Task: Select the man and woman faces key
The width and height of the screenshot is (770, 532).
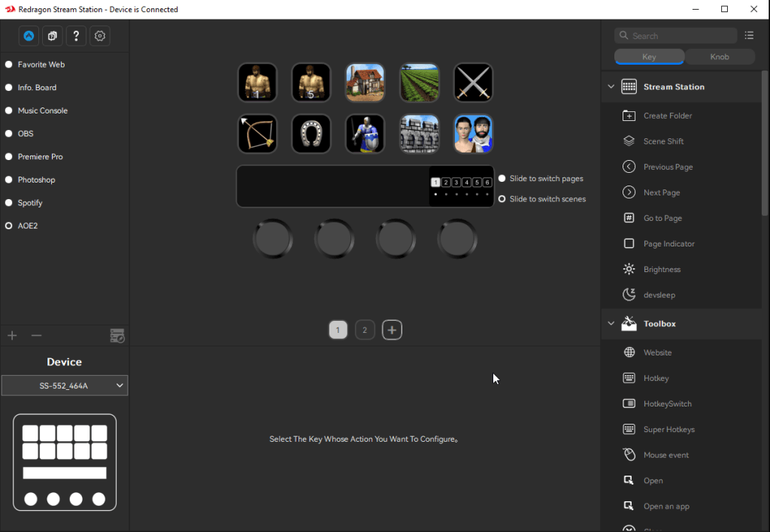Action: (x=474, y=134)
